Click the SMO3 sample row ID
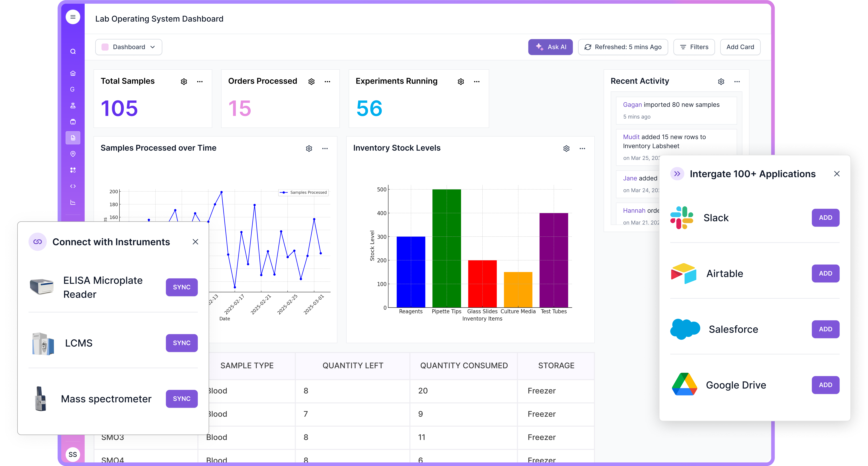The width and height of the screenshot is (868, 466). (x=113, y=437)
